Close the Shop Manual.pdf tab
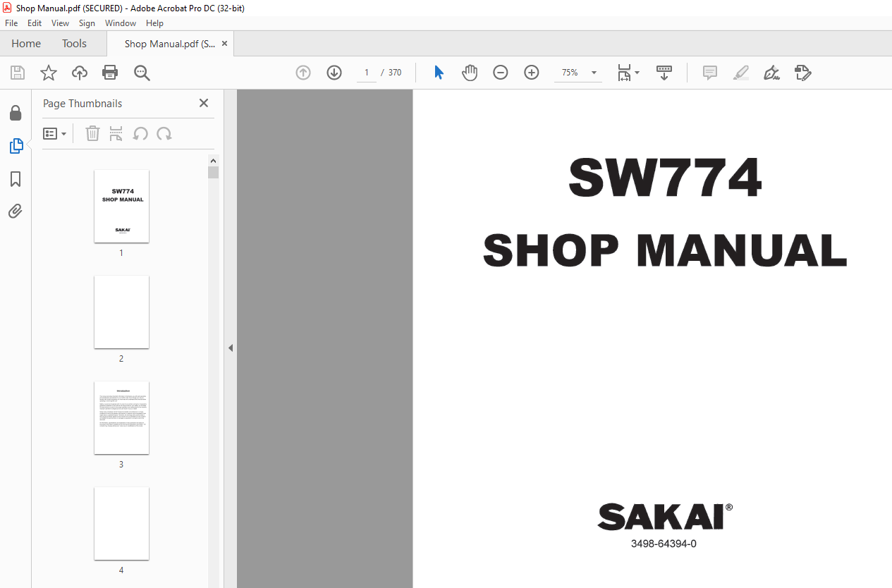Screen dimensions: 892x588 click(x=224, y=44)
